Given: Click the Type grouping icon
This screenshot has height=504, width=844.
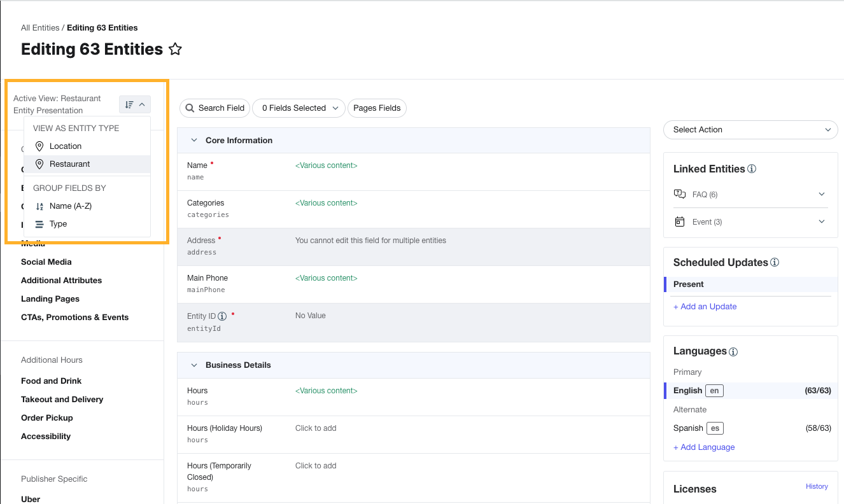Looking at the screenshot, I should point(39,223).
